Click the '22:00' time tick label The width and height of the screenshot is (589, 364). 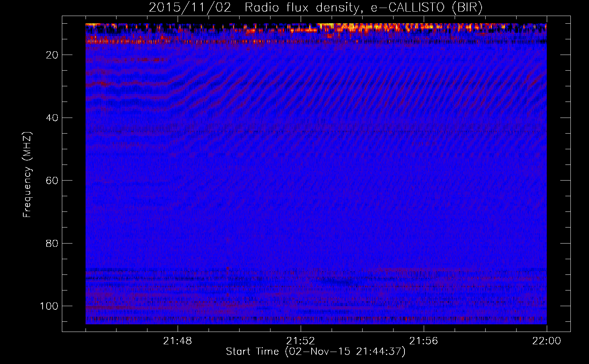coord(547,341)
